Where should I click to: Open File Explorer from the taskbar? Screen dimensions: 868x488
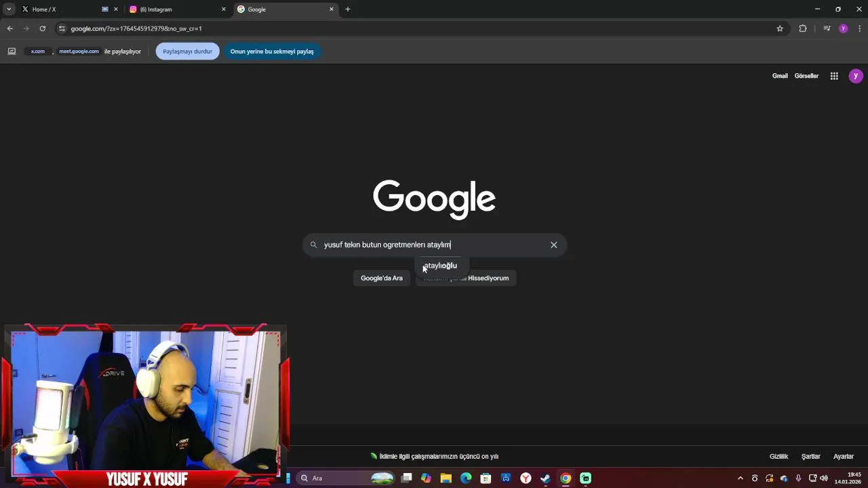[446, 479]
